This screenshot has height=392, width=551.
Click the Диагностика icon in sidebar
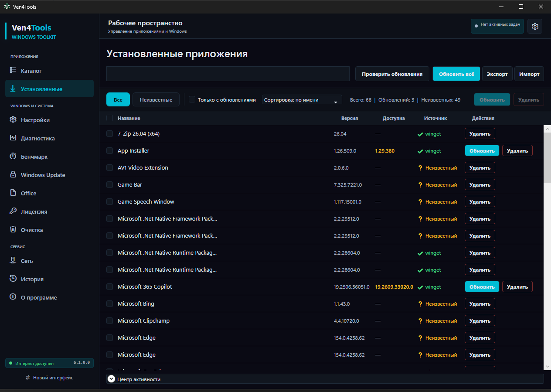pyautogui.click(x=13, y=138)
